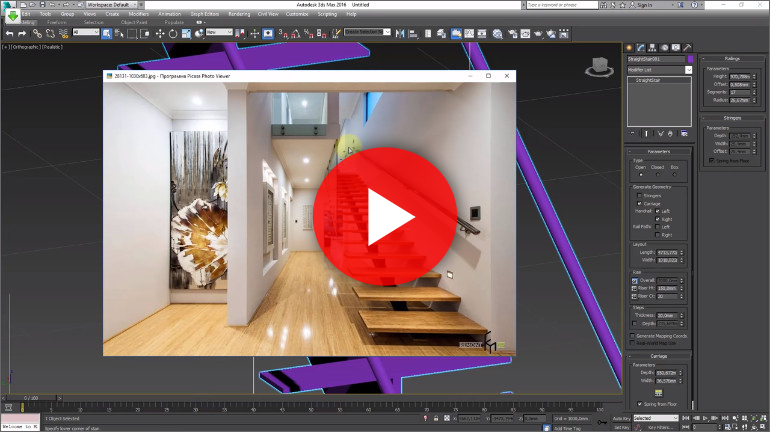Click the purple object color swatch

click(690, 59)
